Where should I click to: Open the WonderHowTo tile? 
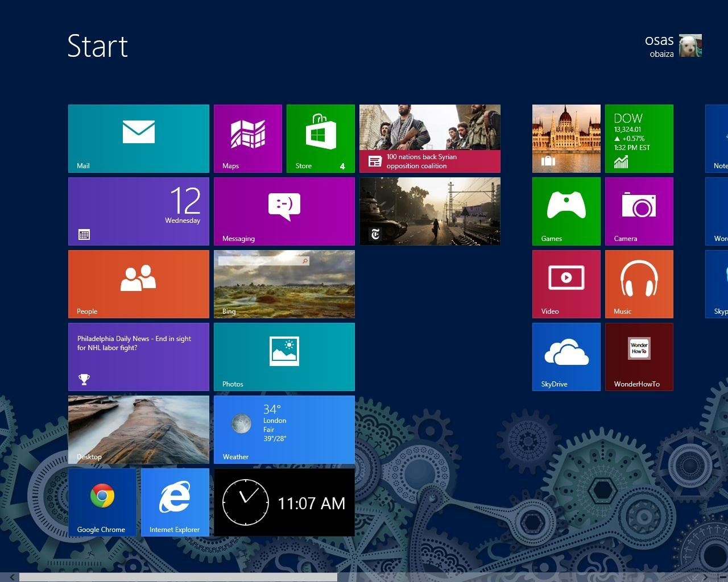tap(639, 357)
